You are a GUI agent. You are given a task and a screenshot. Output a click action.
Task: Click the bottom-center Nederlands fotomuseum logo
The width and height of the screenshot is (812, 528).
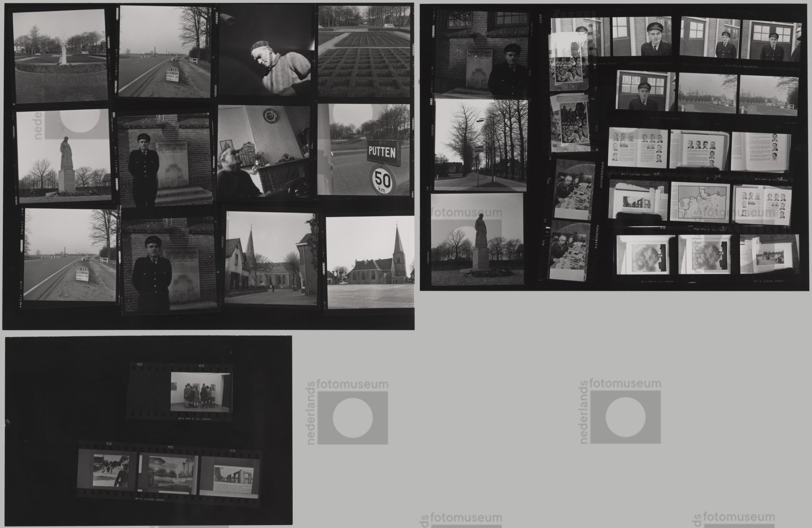(352, 418)
